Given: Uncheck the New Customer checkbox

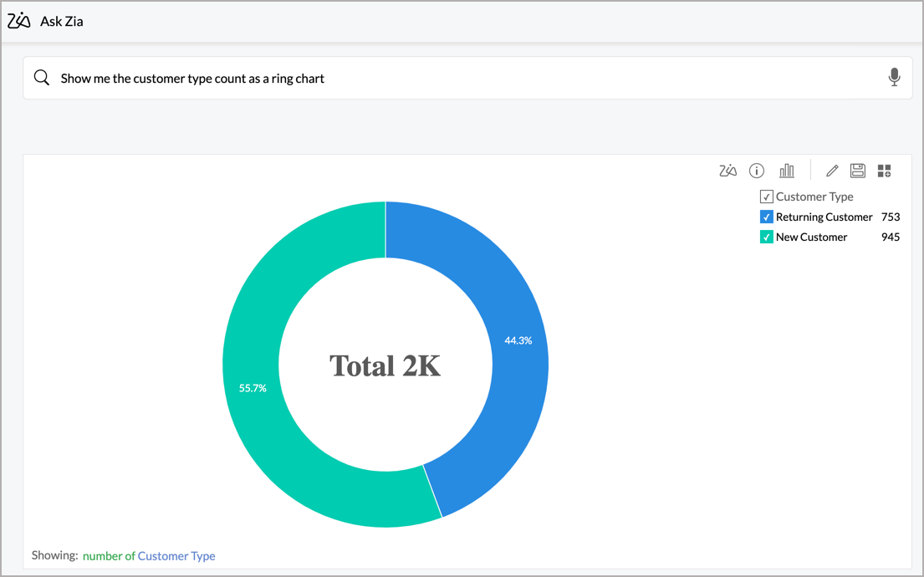Looking at the screenshot, I should tap(766, 237).
